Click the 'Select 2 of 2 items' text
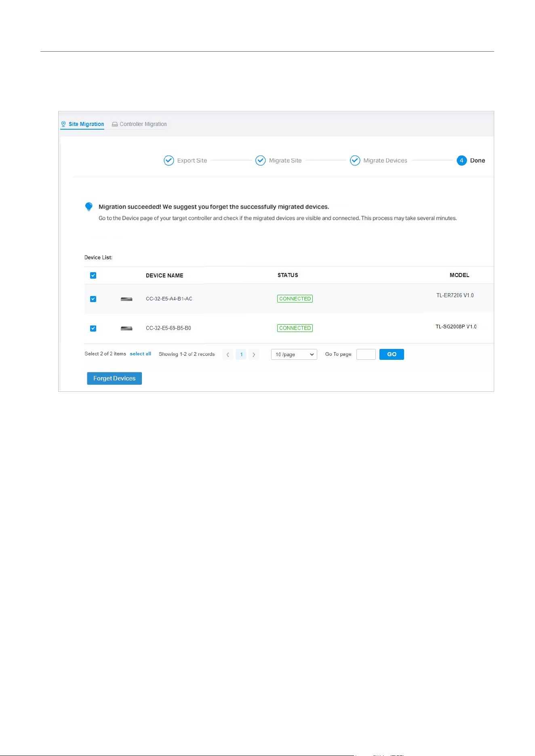Screen dimensions: 535x756 [x=105, y=354]
